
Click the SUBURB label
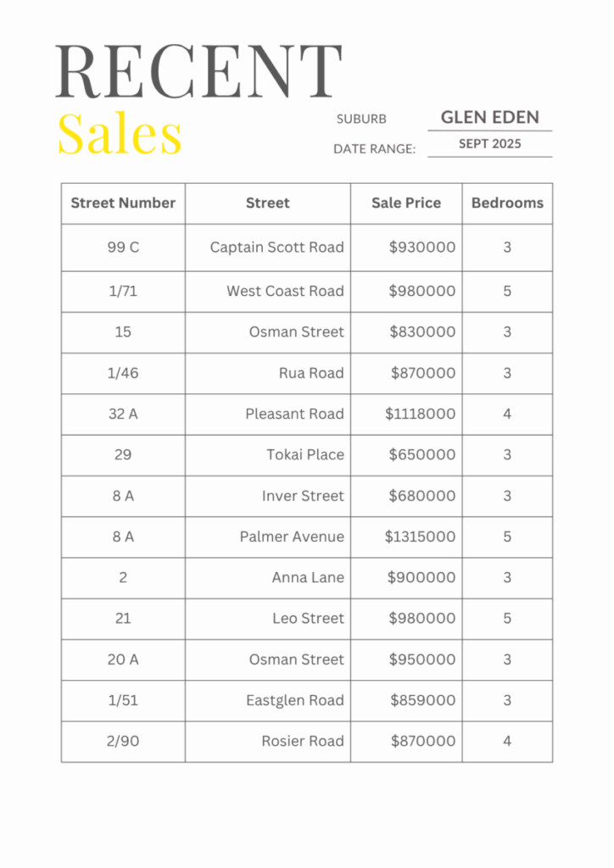pos(361,120)
